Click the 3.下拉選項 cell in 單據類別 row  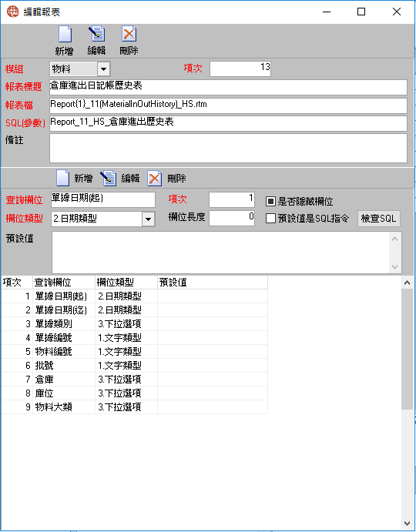[126, 324]
